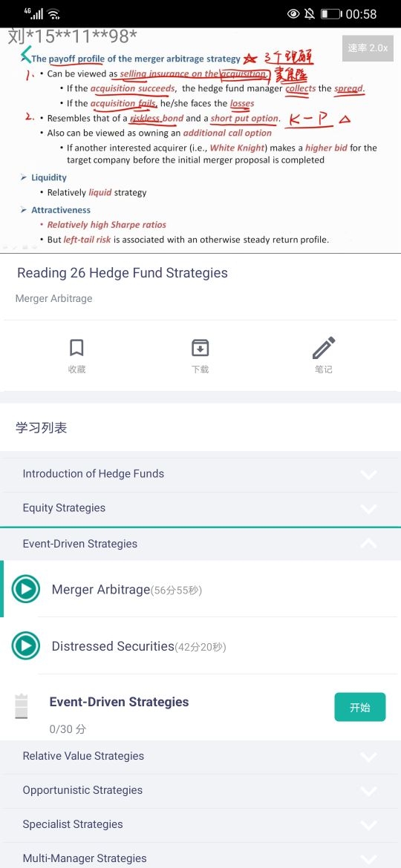Bookmark lesson with 收藏 icon
The height and width of the screenshot is (868, 401).
tap(77, 356)
